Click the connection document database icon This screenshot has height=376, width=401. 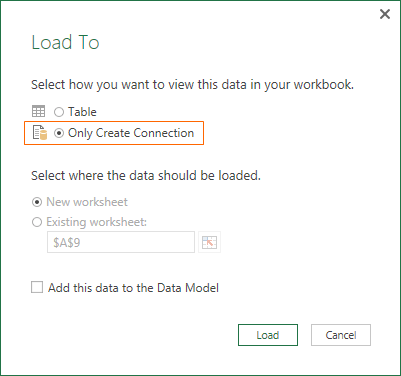tap(40, 133)
